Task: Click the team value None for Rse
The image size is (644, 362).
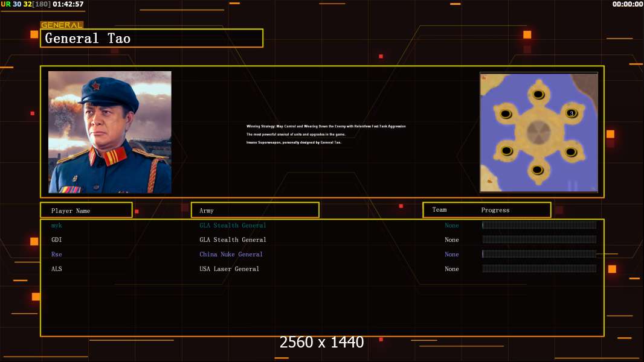Action: [x=451, y=254]
